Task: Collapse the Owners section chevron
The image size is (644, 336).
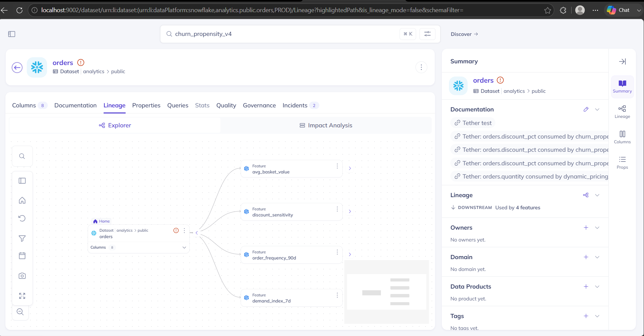Action: pos(597,228)
